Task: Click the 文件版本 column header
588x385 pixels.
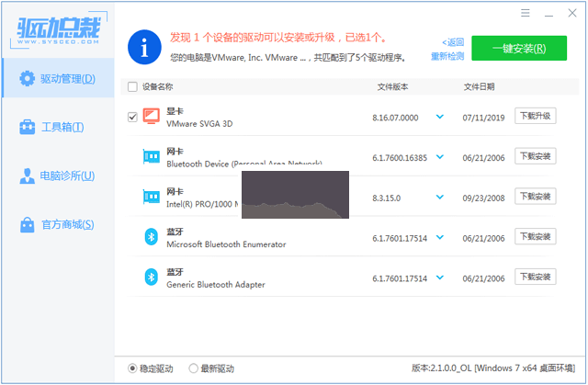Action: pyautogui.click(x=392, y=87)
